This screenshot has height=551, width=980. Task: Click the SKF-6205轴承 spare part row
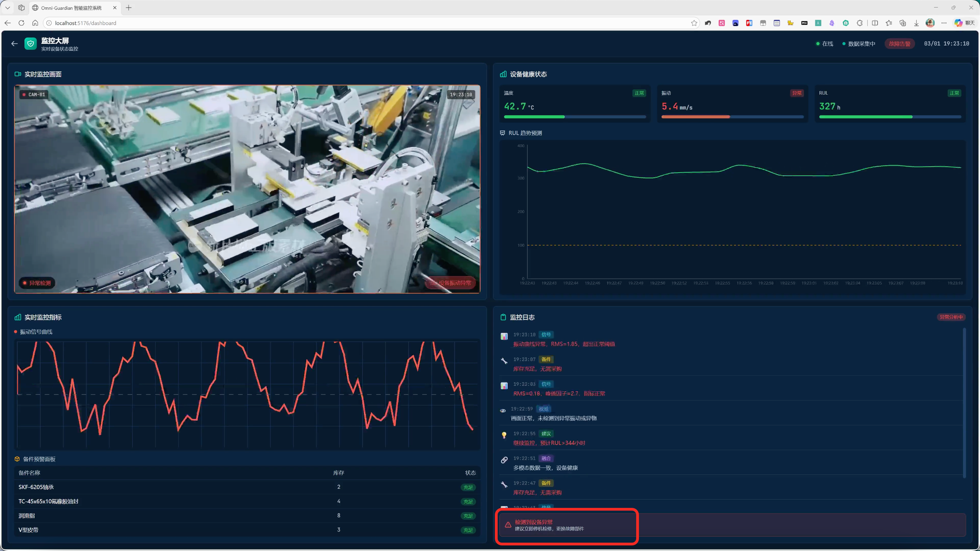point(247,487)
